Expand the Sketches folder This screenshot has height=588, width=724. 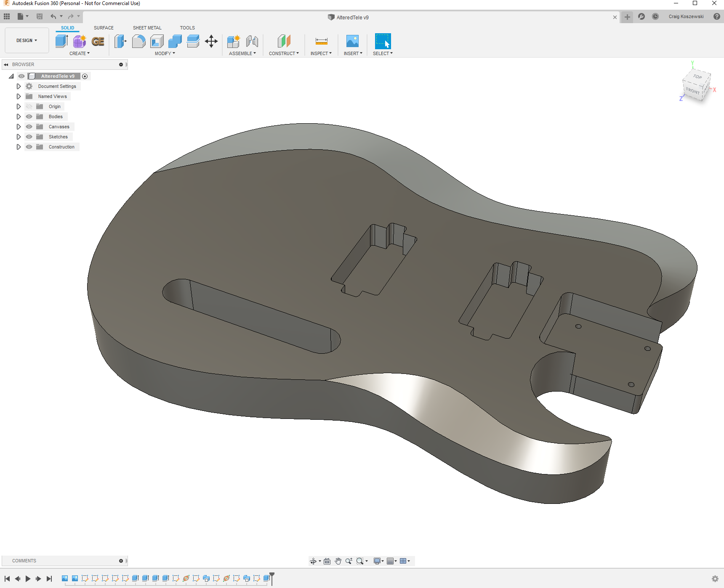tap(19, 137)
